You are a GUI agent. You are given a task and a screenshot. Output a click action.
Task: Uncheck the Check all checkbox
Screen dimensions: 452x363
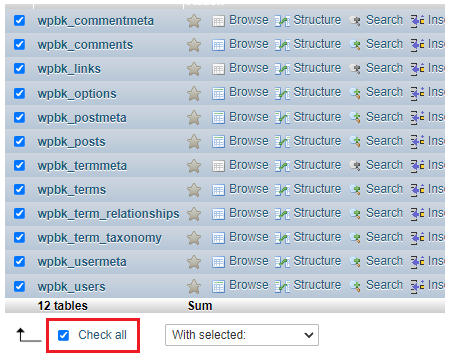pos(63,335)
